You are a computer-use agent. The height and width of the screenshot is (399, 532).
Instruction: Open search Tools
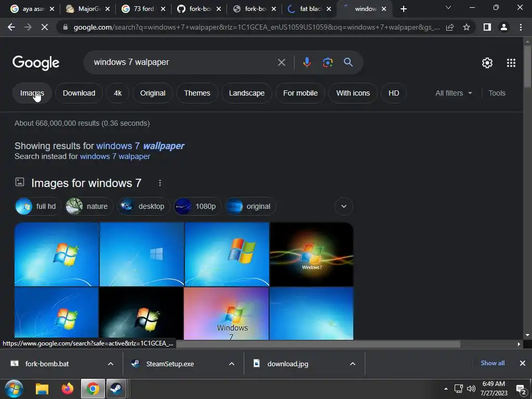click(497, 93)
